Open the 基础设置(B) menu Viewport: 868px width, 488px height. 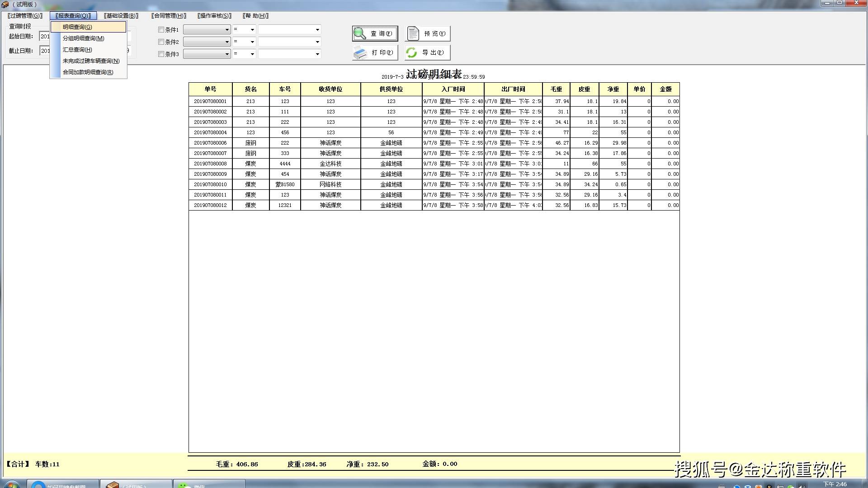pos(121,16)
